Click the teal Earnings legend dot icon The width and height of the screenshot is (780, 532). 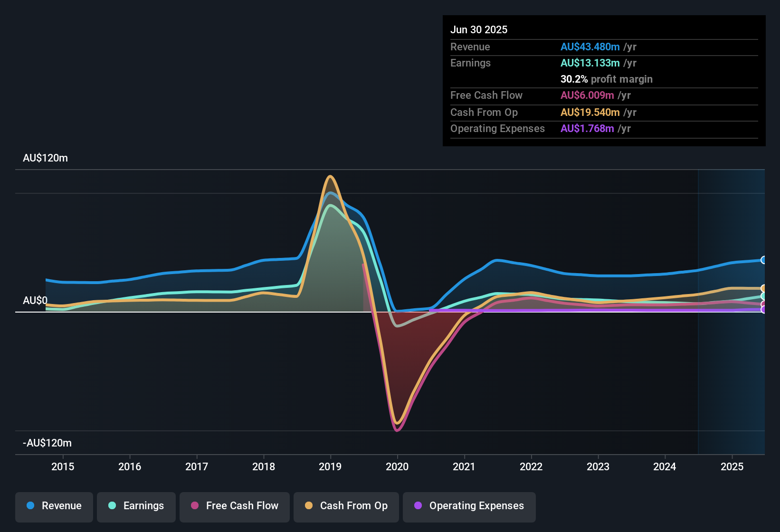pos(112,506)
